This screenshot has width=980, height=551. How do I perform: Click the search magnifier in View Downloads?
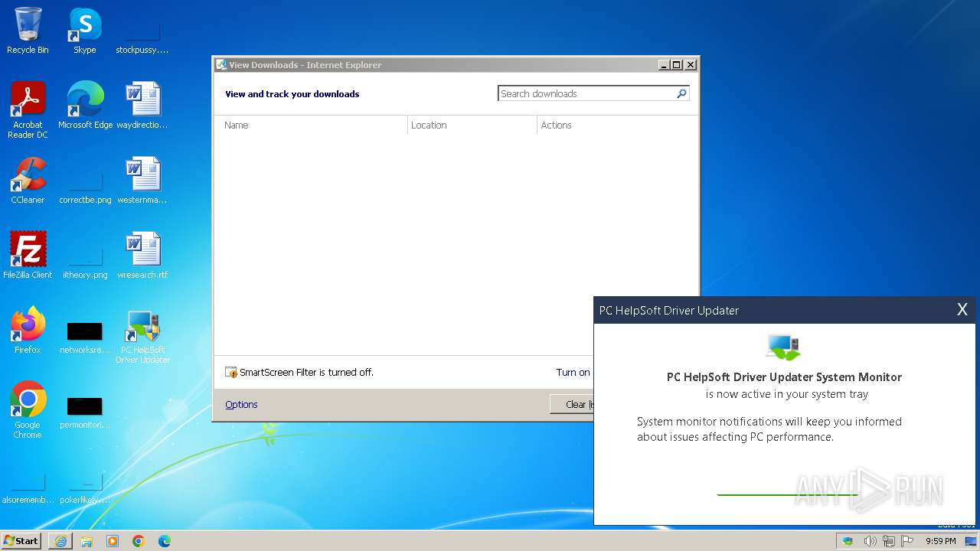pos(681,93)
